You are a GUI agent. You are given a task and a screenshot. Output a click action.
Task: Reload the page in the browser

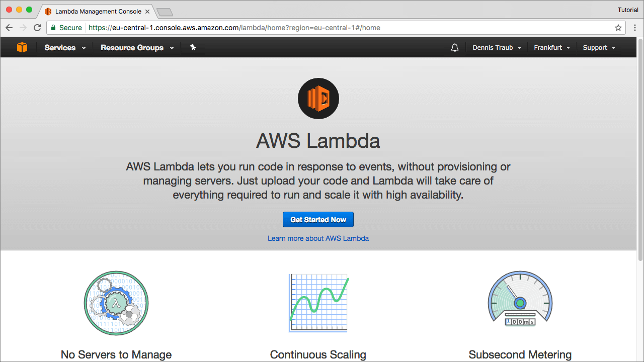coord(37,28)
